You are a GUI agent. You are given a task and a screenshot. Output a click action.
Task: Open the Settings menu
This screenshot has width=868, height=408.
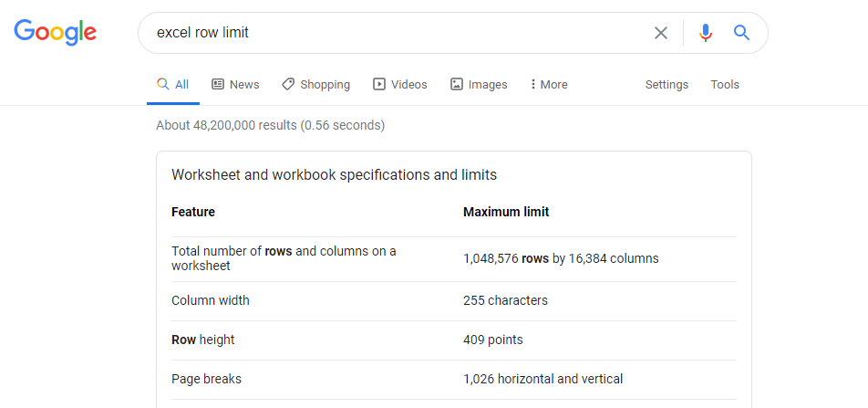click(x=666, y=84)
